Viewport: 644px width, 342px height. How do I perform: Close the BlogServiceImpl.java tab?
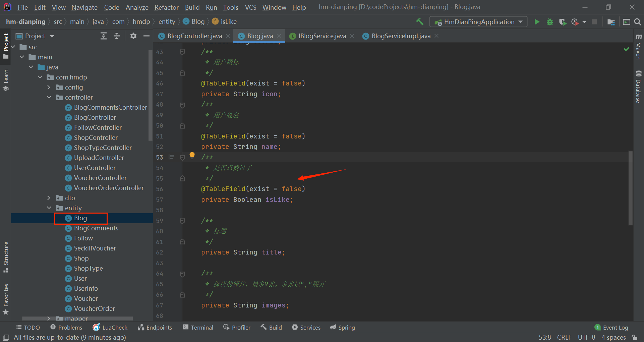[x=436, y=36]
